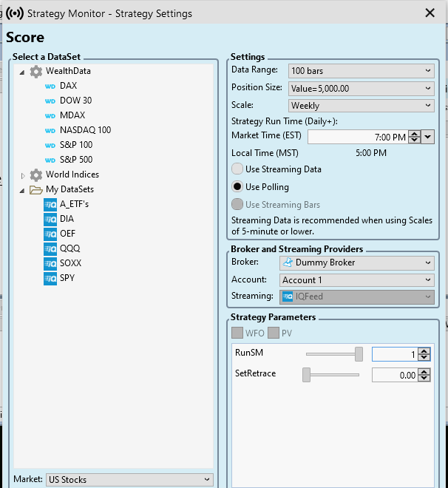Click the WealthData gear icon

(x=36, y=71)
